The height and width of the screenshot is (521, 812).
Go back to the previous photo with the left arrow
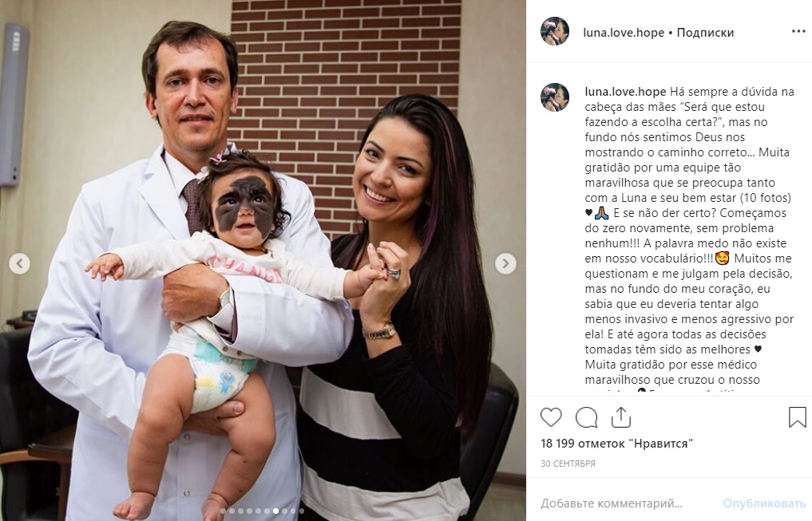tap(20, 264)
